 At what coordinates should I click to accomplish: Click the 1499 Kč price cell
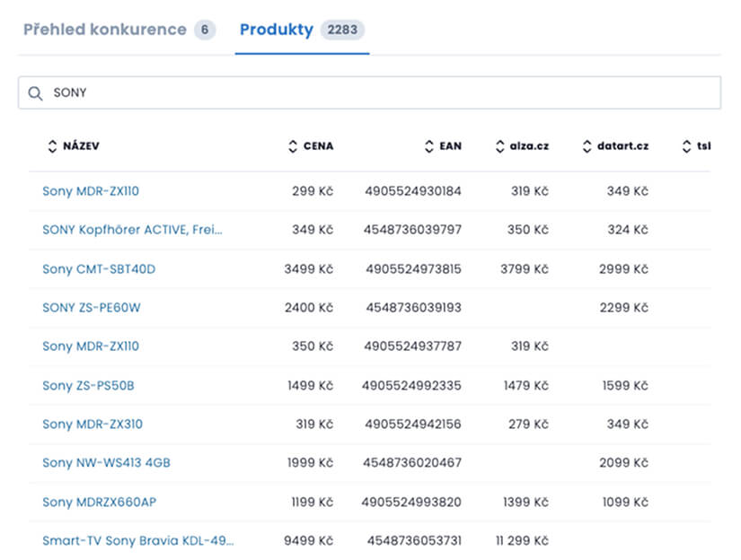click(x=311, y=386)
